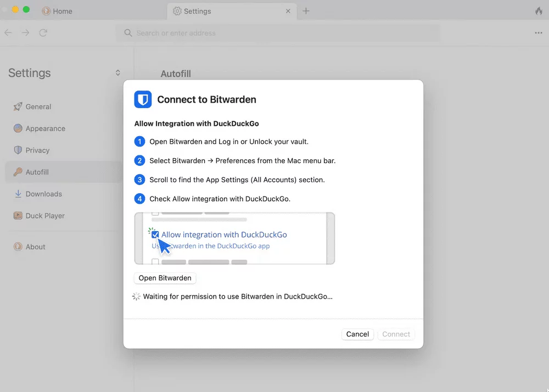
Task: Click the Autofill page heading
Action: click(x=176, y=74)
